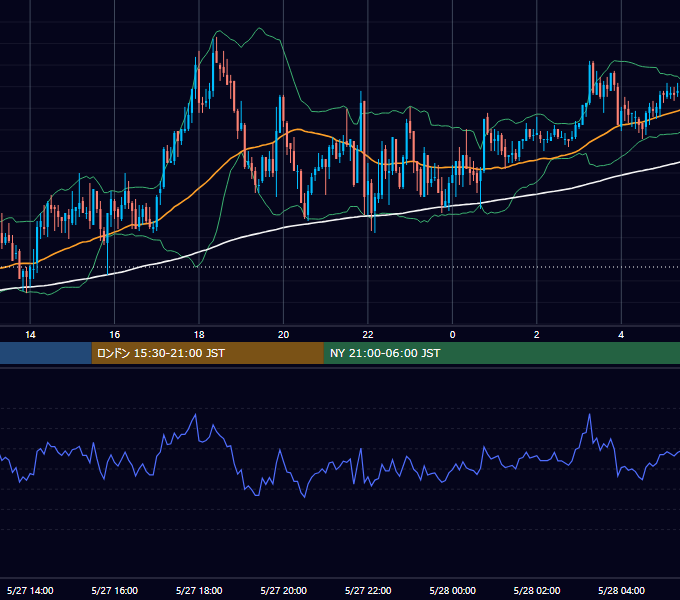Viewport: 680px width, 600px height.
Task: Click the 5/27 22:00 date label
Action: click(368, 590)
